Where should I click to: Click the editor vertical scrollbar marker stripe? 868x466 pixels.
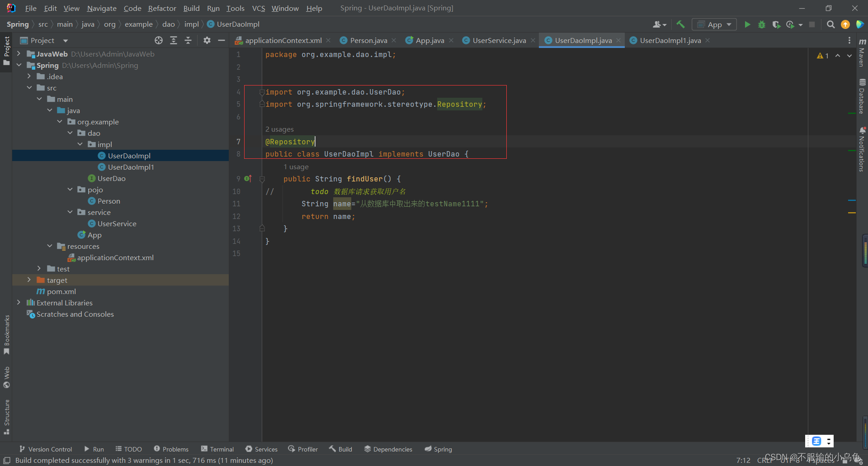click(852, 244)
